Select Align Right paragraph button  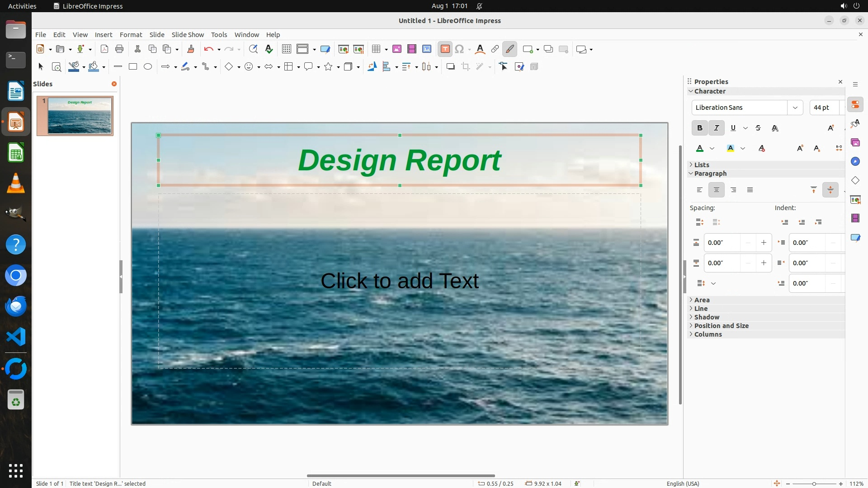[x=733, y=190]
